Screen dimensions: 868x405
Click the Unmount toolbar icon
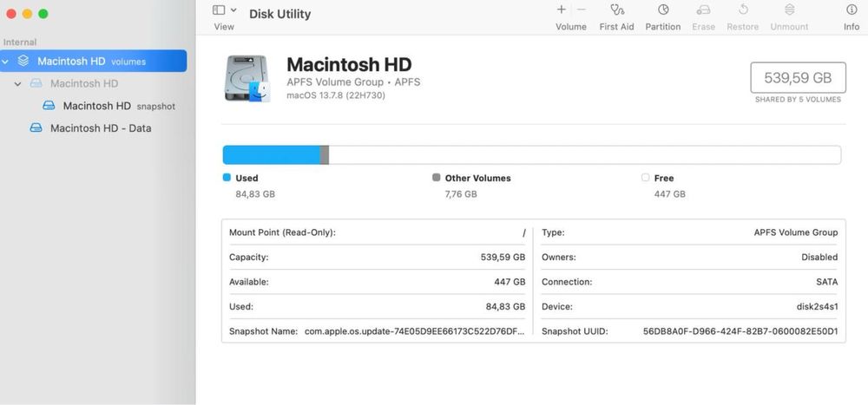click(x=789, y=10)
